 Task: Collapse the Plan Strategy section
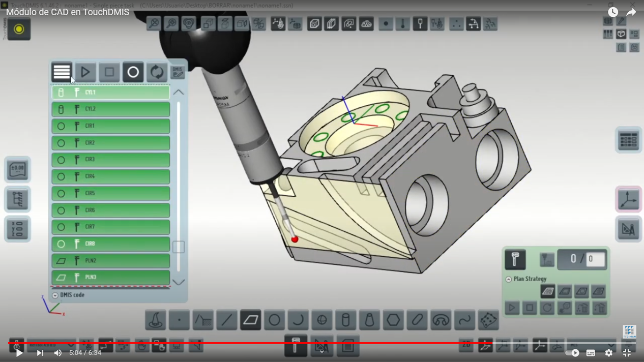coord(509,279)
